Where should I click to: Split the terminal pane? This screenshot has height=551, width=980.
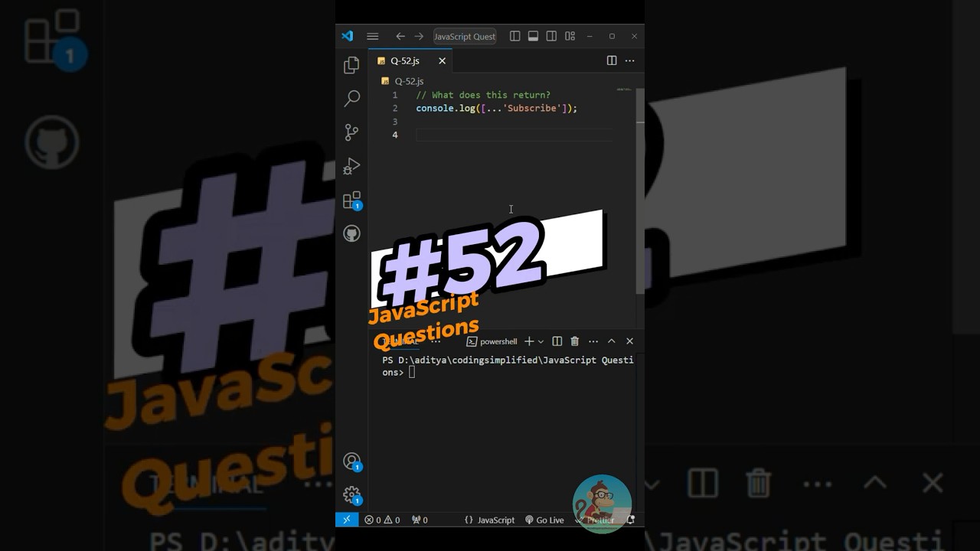pyautogui.click(x=557, y=341)
